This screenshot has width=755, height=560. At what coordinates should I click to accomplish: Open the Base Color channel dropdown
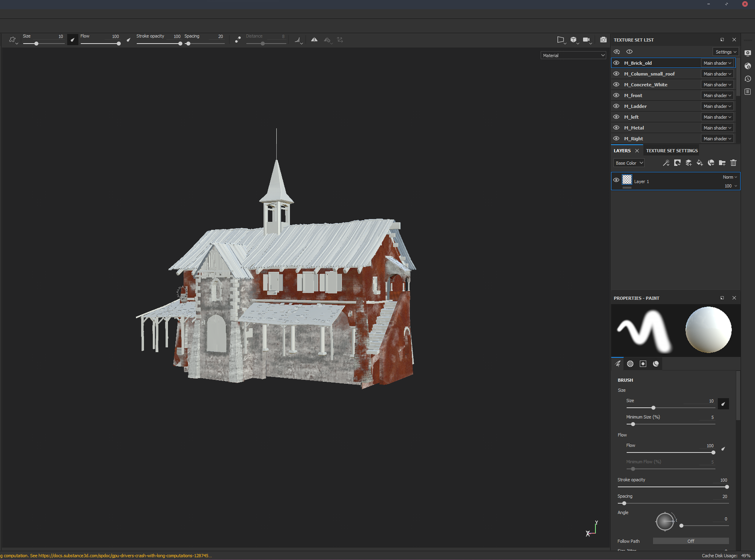(x=628, y=163)
